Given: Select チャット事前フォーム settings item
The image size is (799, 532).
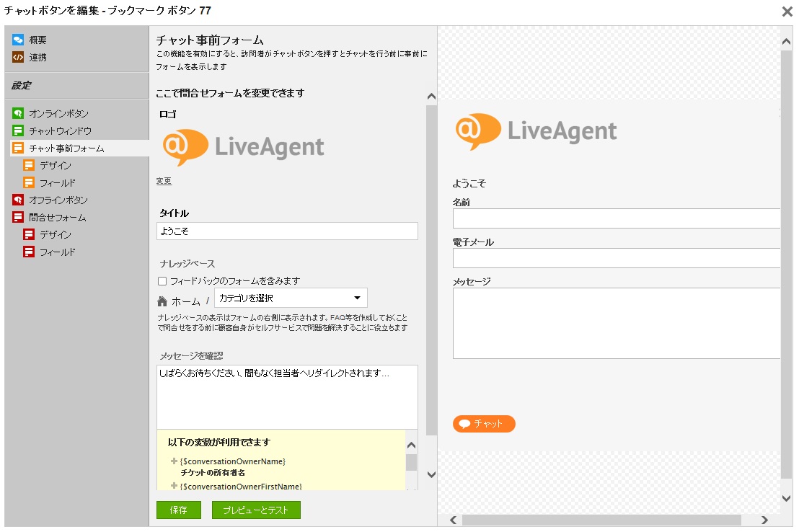Looking at the screenshot, I should (x=66, y=148).
